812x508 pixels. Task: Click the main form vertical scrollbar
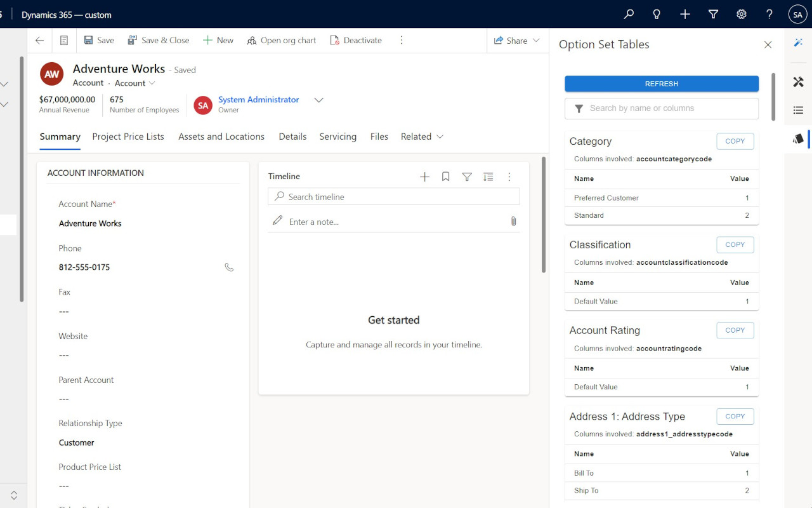pos(544,215)
